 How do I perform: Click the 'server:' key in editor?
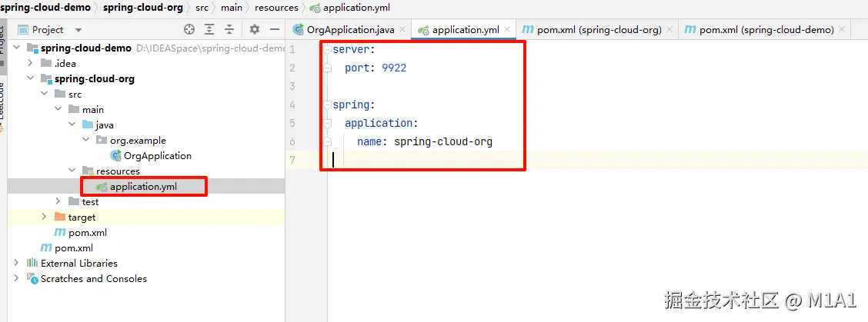[x=354, y=49]
